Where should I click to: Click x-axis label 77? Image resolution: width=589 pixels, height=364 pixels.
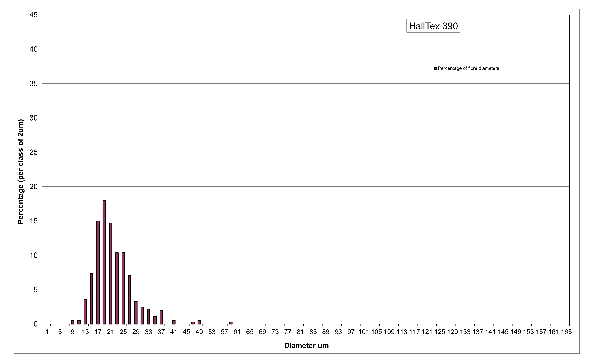click(x=288, y=332)
